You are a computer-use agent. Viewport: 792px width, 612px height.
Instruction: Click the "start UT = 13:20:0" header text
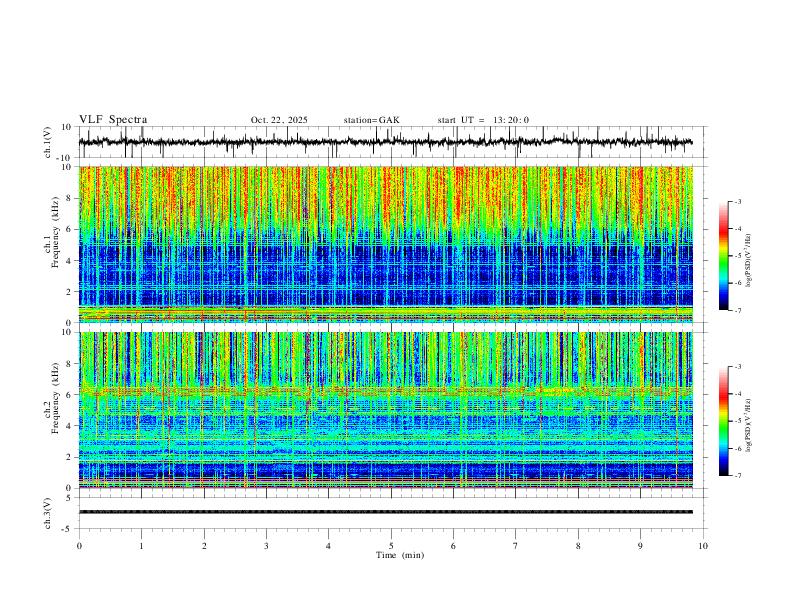click(483, 120)
